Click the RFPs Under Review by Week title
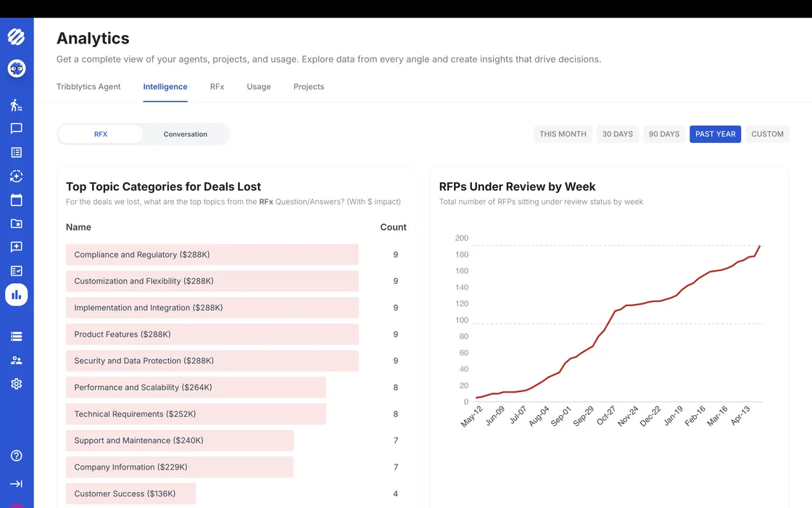This screenshot has width=812, height=508. click(518, 187)
